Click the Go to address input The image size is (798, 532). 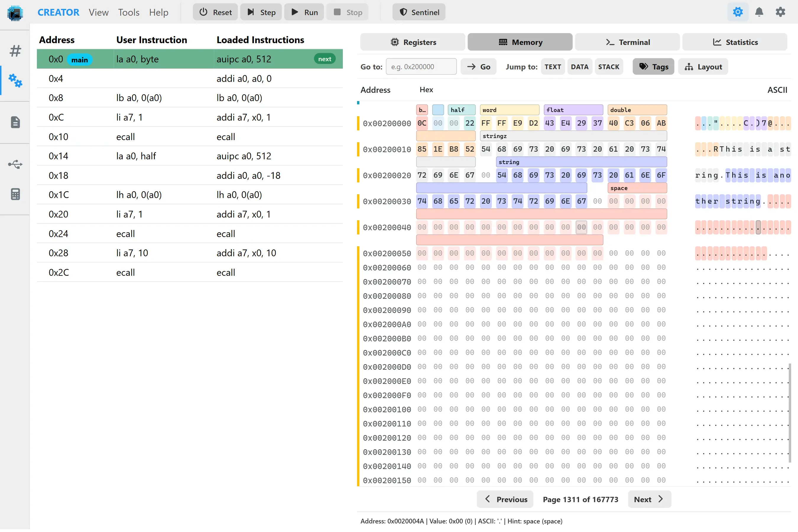tap(421, 66)
